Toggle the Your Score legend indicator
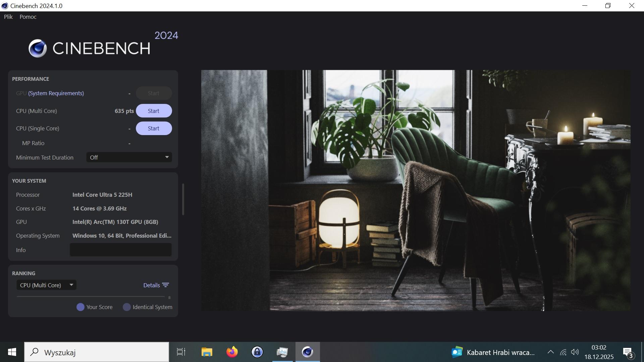This screenshot has width=644, height=362. pos(80,307)
